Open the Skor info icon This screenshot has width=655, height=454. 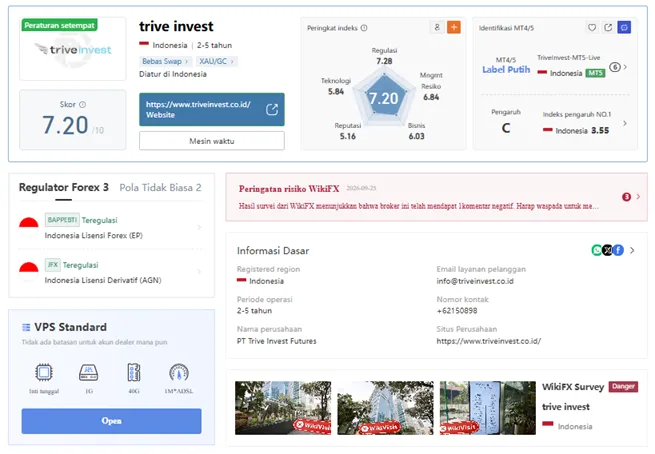[83, 104]
